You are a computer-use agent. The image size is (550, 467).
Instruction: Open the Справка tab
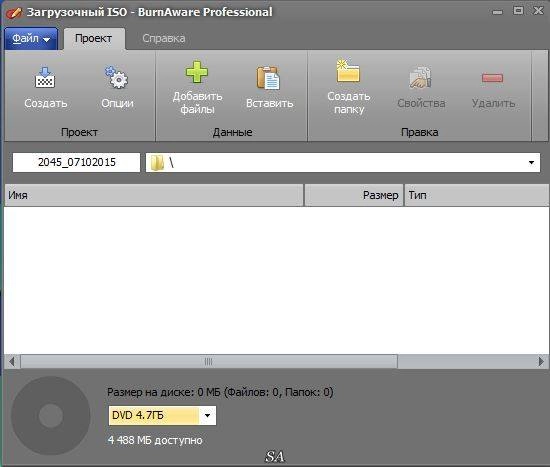point(163,39)
